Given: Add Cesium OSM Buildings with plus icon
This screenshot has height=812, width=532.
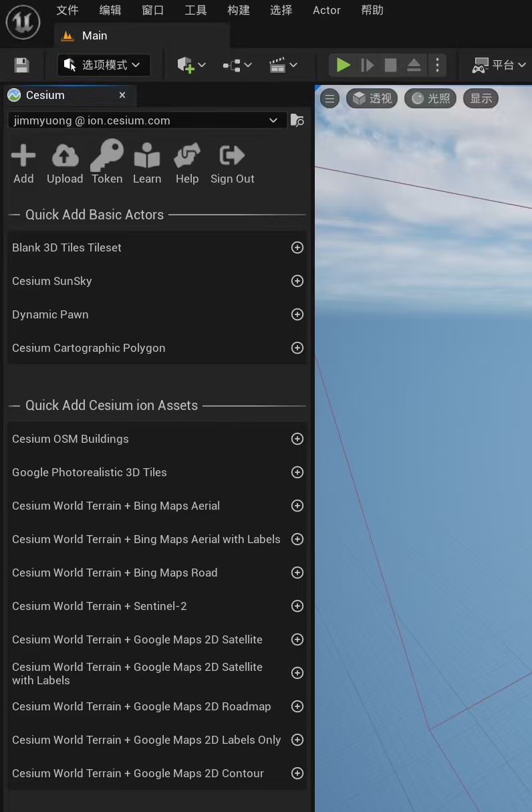Looking at the screenshot, I should [x=297, y=439].
